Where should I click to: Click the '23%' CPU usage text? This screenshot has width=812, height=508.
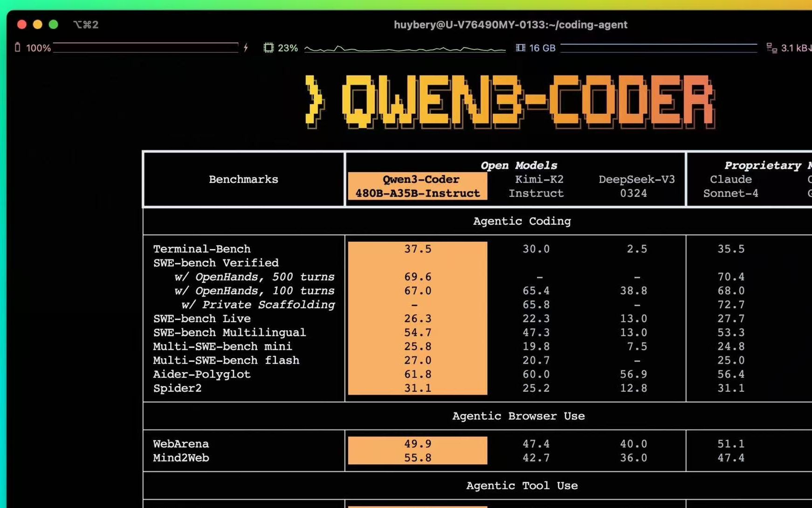pyautogui.click(x=288, y=48)
